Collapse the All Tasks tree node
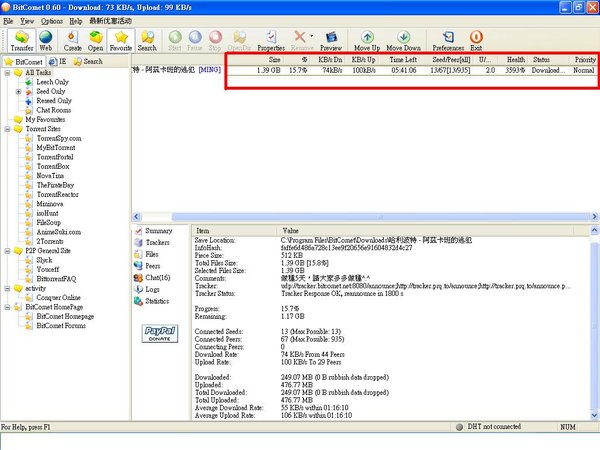Viewport: 600px width, 450px height. click(x=7, y=73)
